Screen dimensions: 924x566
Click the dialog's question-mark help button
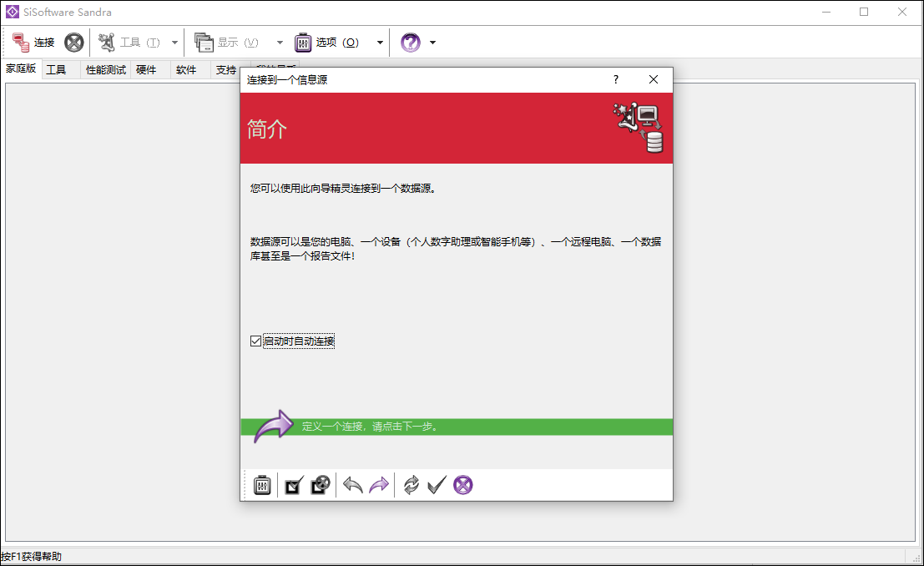[616, 79]
